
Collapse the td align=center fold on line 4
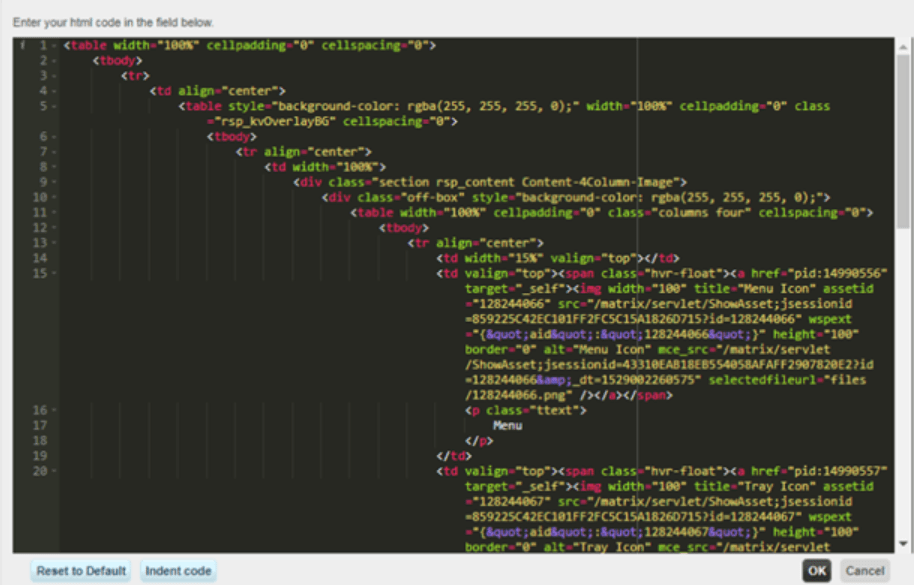click(54, 91)
